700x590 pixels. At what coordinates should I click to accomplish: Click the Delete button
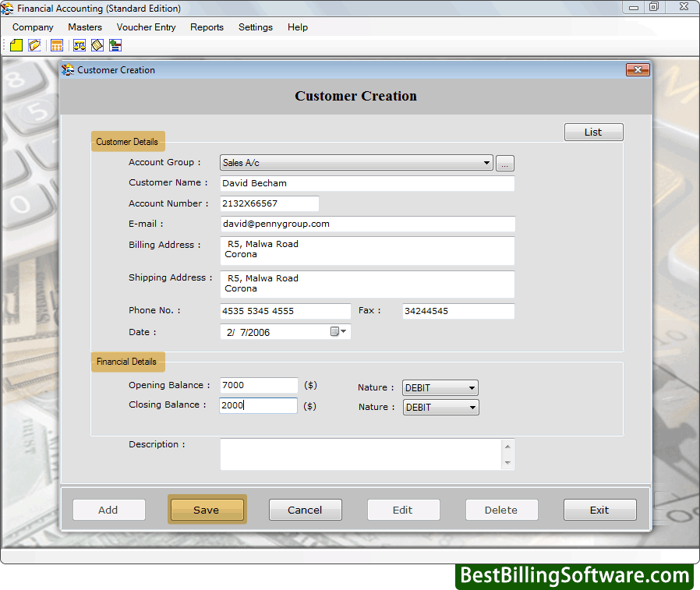click(x=501, y=510)
